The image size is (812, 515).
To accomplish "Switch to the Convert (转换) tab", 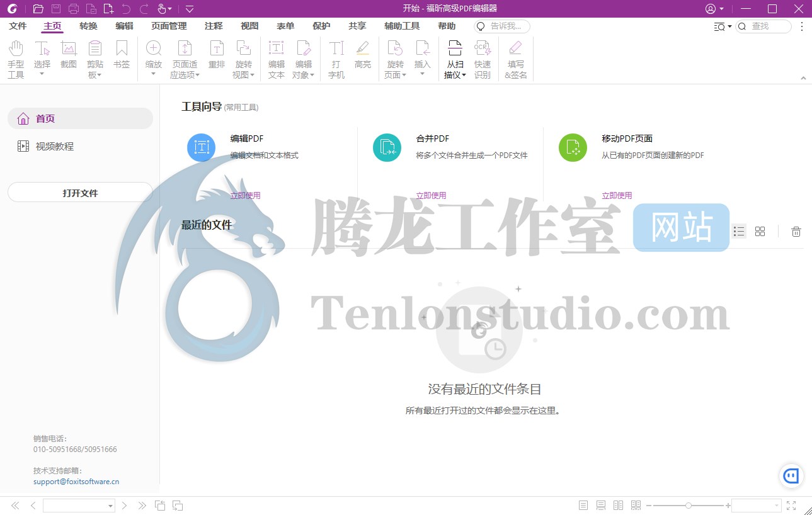I will (88, 26).
